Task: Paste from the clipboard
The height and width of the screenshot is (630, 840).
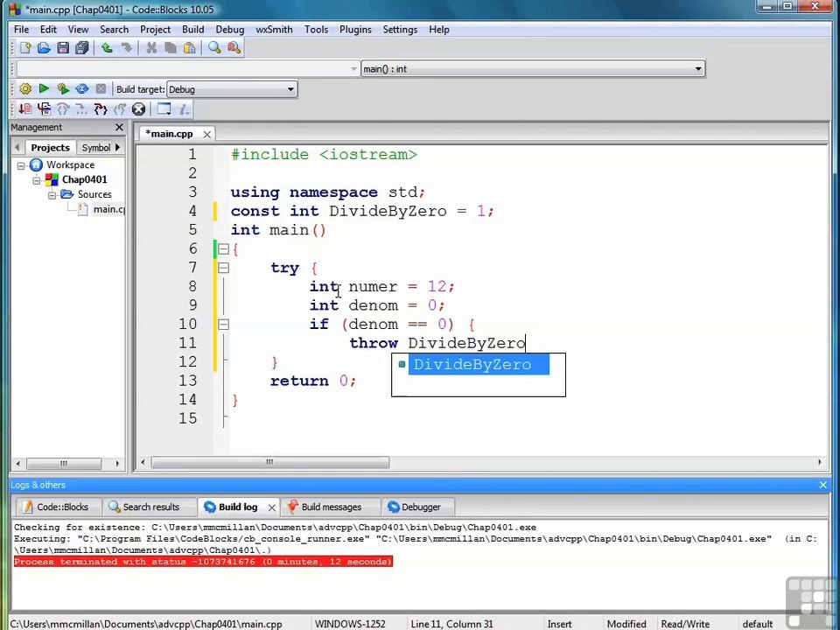Action: (x=189, y=47)
